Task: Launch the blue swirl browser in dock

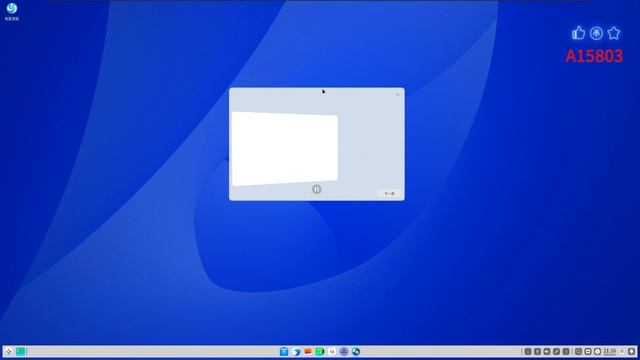Action: [x=296, y=351]
